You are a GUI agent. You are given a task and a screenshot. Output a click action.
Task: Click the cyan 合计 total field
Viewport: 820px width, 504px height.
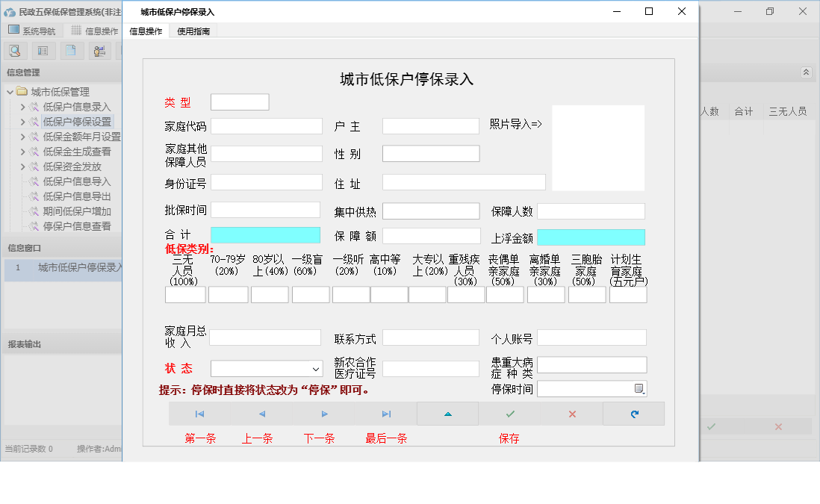265,236
